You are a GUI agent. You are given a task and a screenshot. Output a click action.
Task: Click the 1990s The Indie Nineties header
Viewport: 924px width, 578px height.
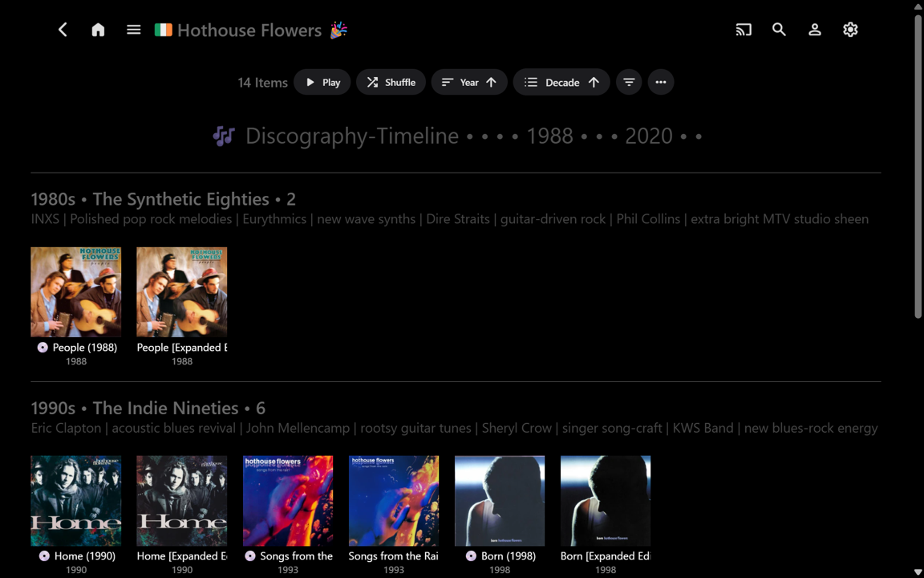click(148, 408)
